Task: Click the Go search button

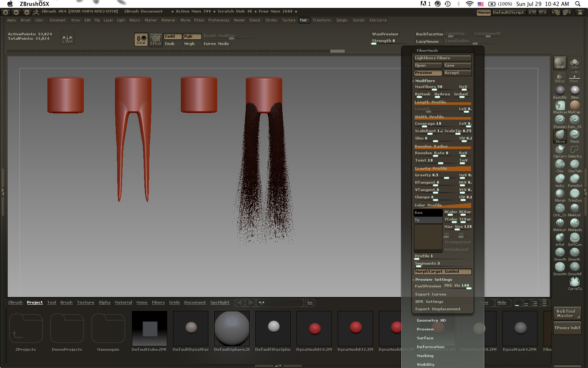Action: 310,302
